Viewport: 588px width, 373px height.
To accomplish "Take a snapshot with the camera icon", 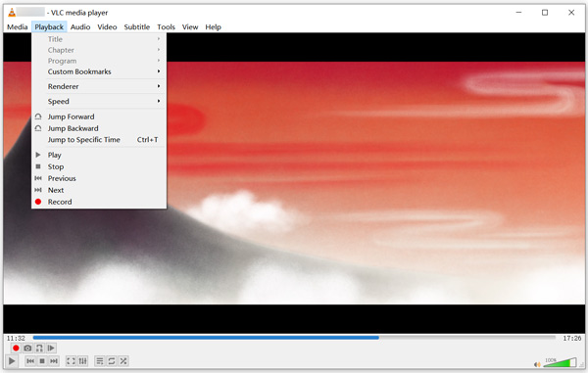I will [27, 349].
